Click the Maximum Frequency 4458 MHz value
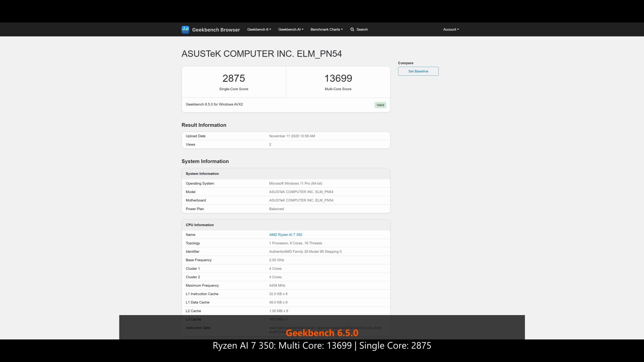The image size is (644, 362). pos(277,285)
